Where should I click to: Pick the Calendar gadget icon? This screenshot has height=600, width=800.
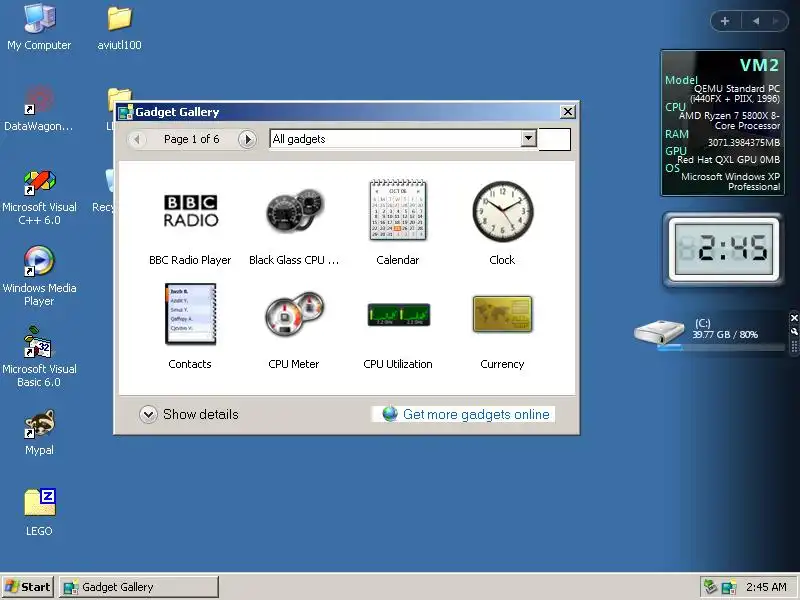[x=398, y=210]
